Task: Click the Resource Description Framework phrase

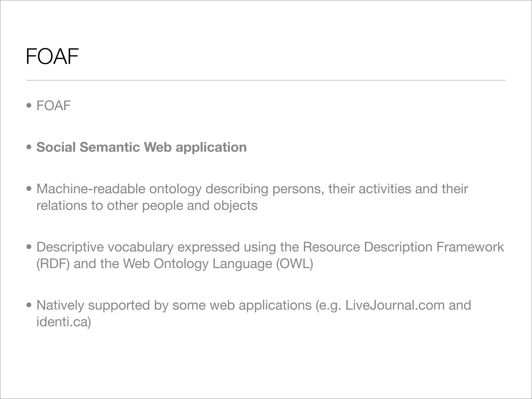Action: pos(403,247)
